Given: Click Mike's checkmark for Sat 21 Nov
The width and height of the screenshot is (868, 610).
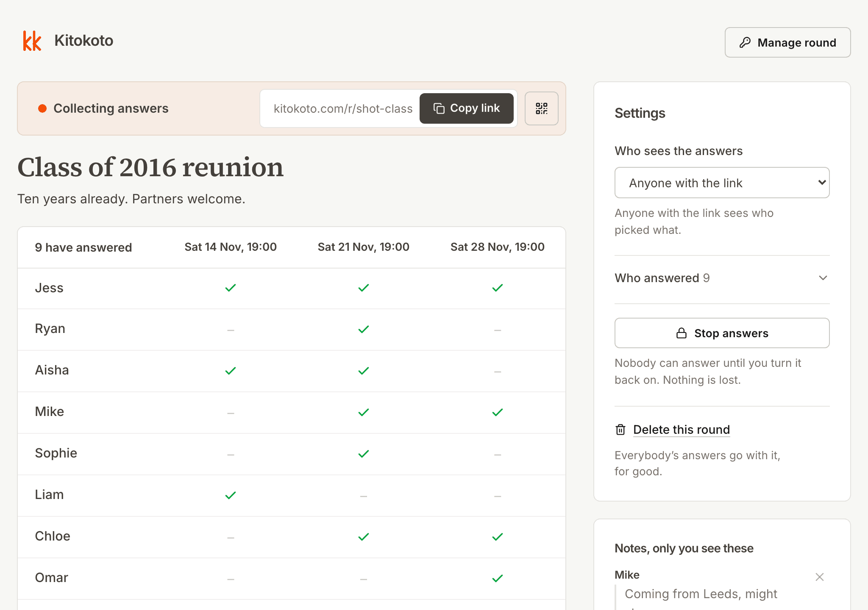Looking at the screenshot, I should tap(364, 413).
